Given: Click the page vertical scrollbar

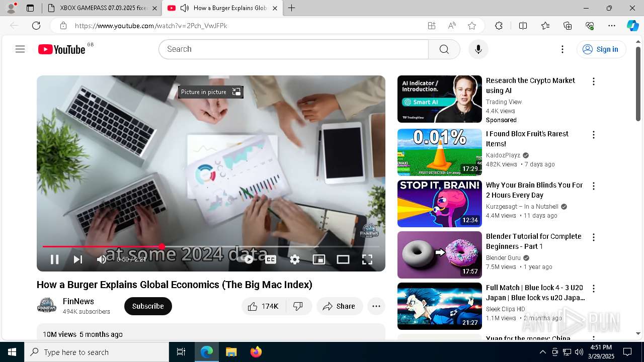Looking at the screenshot, I should 638,84.
